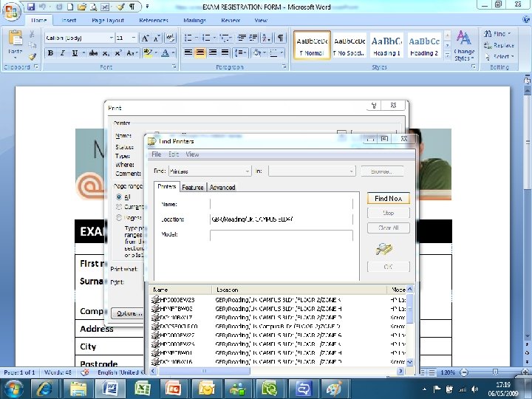Click the Paste icon in Clipboard group
The height and width of the screenshot is (399, 532).
point(16,38)
